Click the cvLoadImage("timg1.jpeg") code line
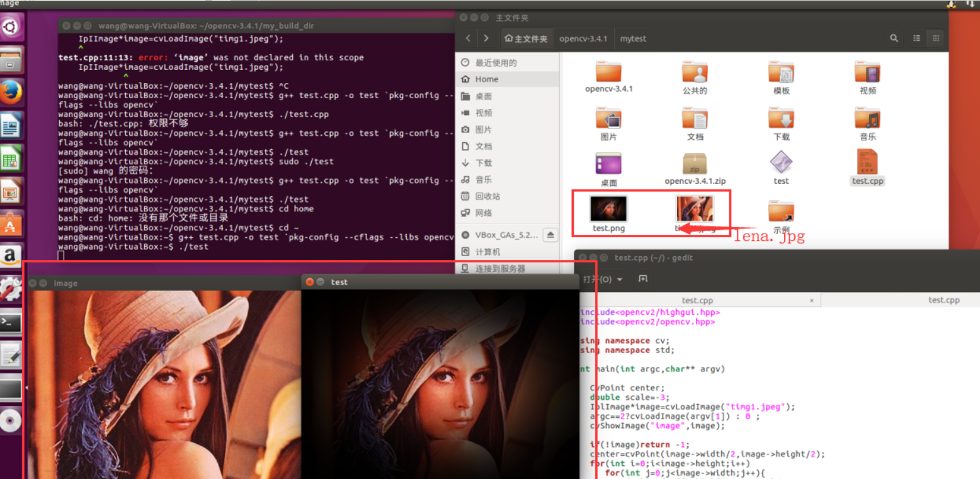 coord(692,407)
